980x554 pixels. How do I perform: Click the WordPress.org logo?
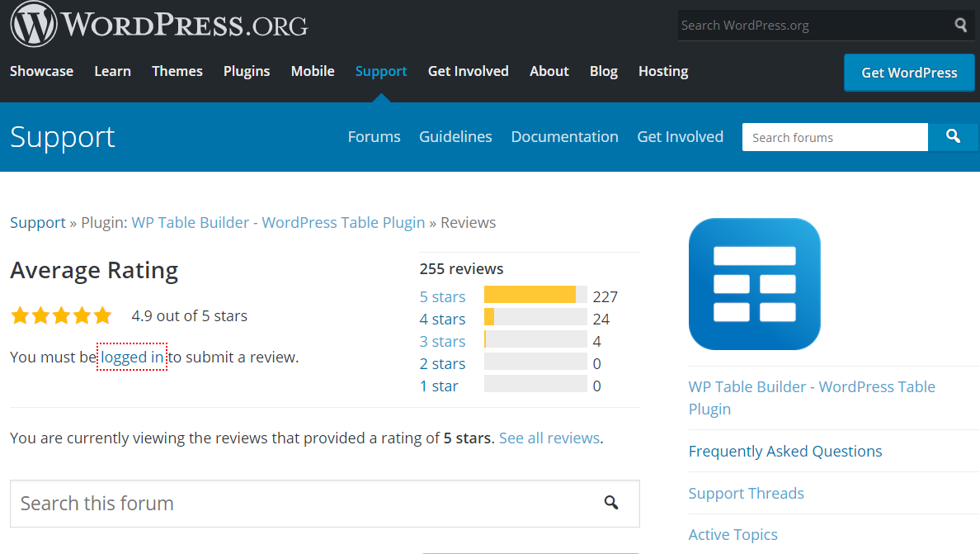(158, 25)
